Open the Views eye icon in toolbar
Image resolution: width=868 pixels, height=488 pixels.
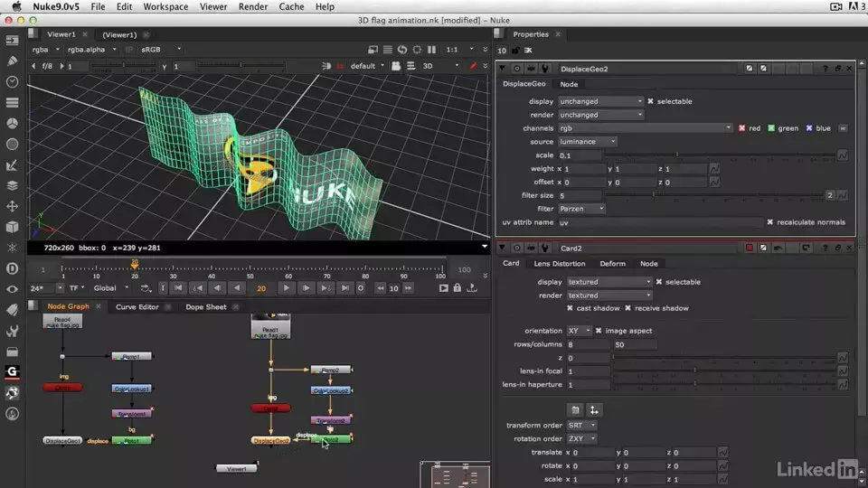point(12,289)
